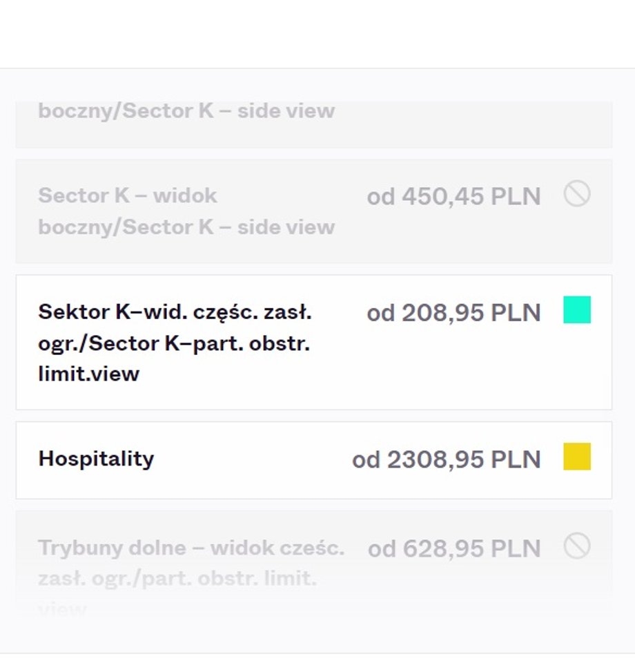Click the od 208,95 PLN price
The width and height of the screenshot is (635, 672).
click(x=454, y=313)
